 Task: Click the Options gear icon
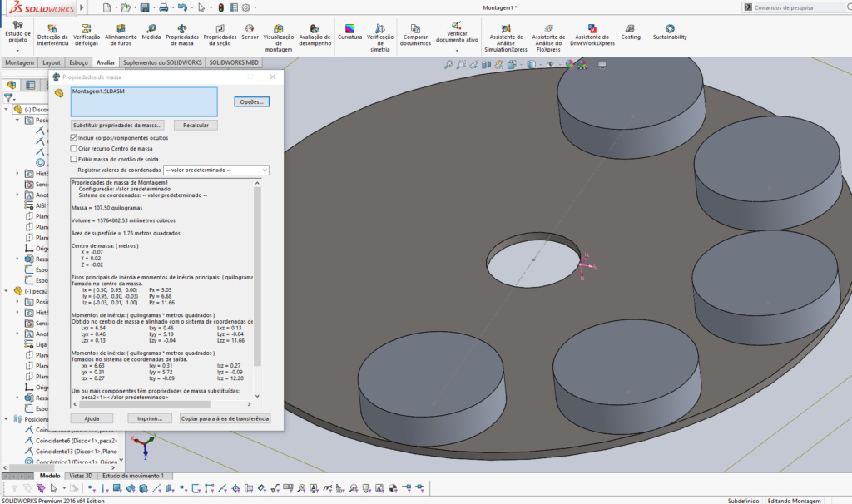[245, 7]
